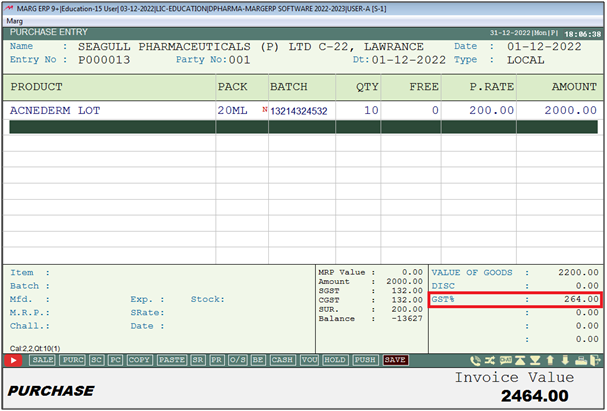Viewport: 607px width, 411px height.
Task: Click entry number P000013
Action: tap(104, 60)
